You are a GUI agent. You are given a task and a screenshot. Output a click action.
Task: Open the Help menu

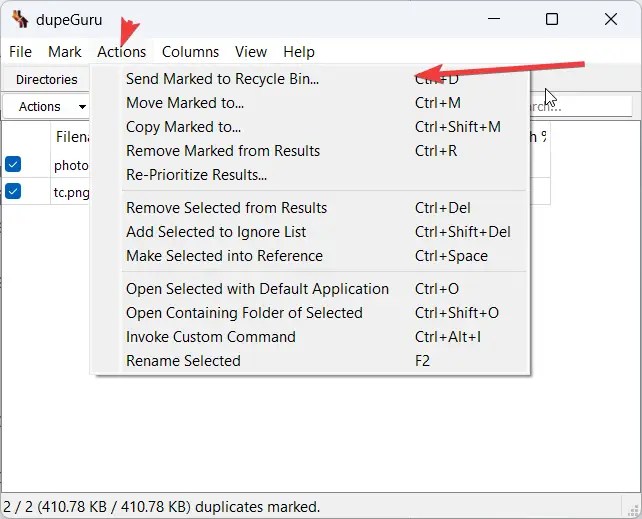click(299, 52)
